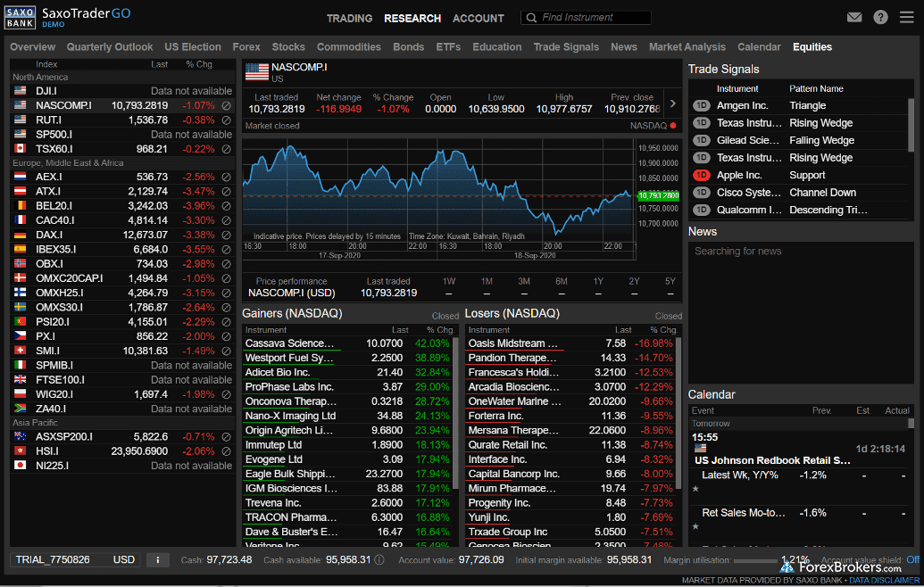Open the ETFs tab
Screen dimensions: 924x587
[448, 47]
